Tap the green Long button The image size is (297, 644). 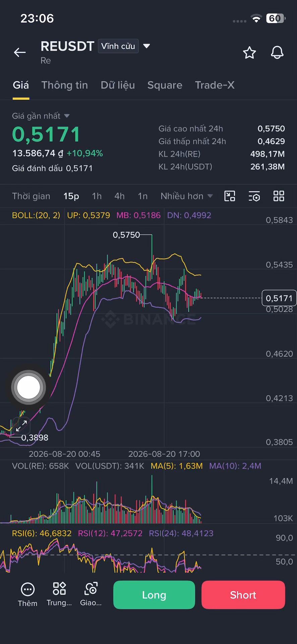(x=154, y=595)
